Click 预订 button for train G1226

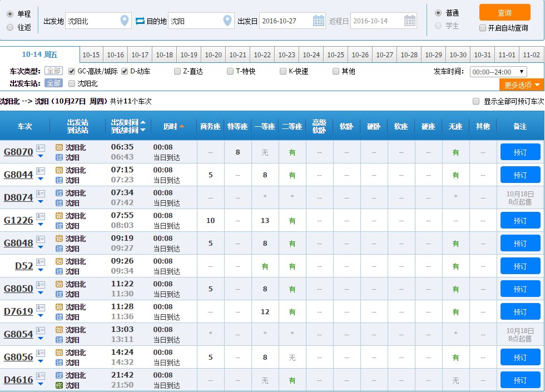(x=520, y=220)
